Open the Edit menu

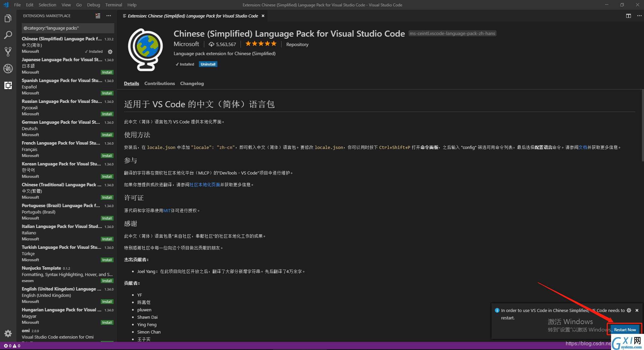pyautogui.click(x=30, y=5)
